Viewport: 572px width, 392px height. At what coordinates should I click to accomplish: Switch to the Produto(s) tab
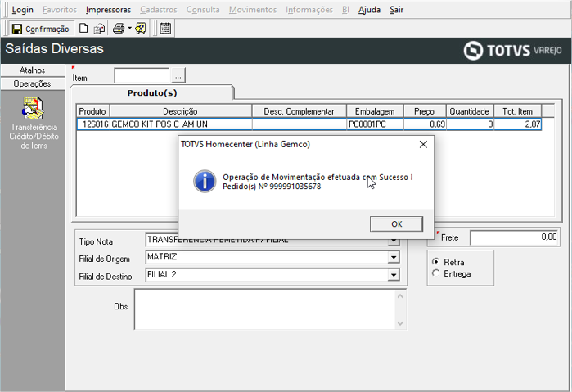[x=151, y=93]
